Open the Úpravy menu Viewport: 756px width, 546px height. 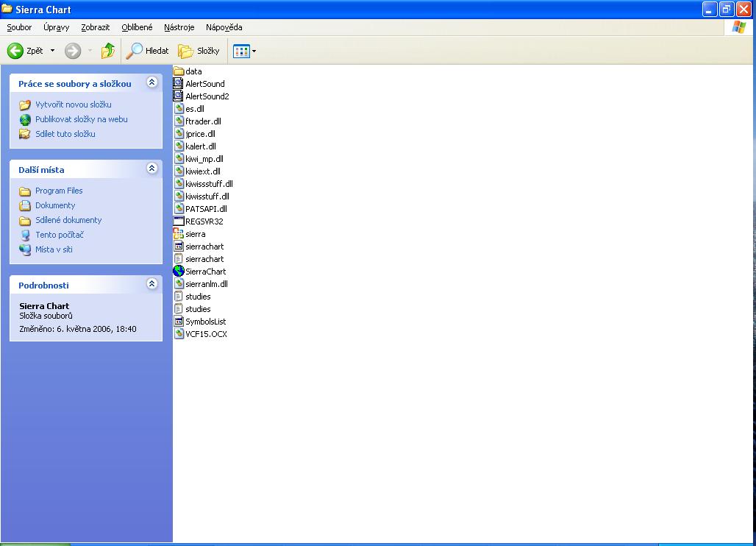click(57, 27)
